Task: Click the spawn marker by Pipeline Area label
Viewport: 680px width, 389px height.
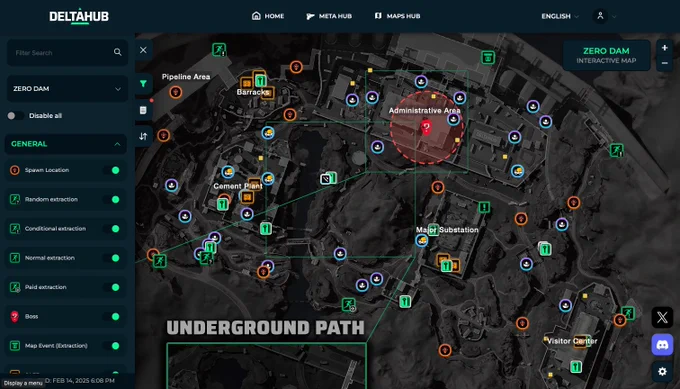Action: click(x=176, y=92)
